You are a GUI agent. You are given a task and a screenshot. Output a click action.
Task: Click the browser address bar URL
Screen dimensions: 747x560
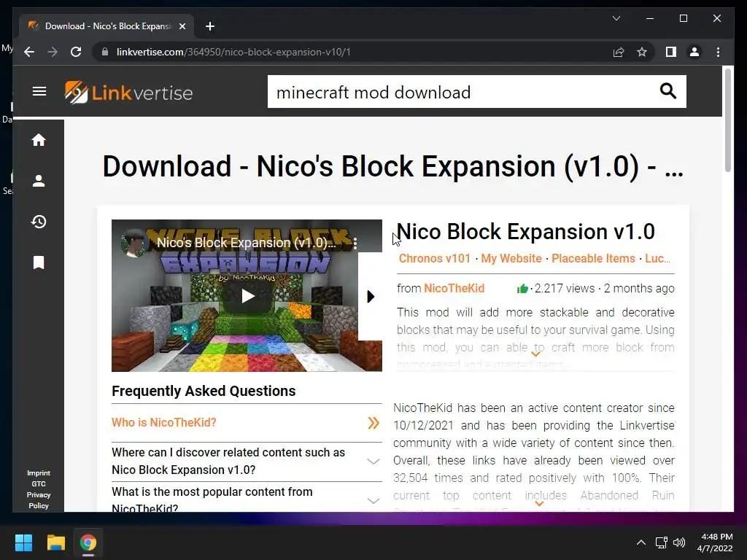[x=233, y=52]
